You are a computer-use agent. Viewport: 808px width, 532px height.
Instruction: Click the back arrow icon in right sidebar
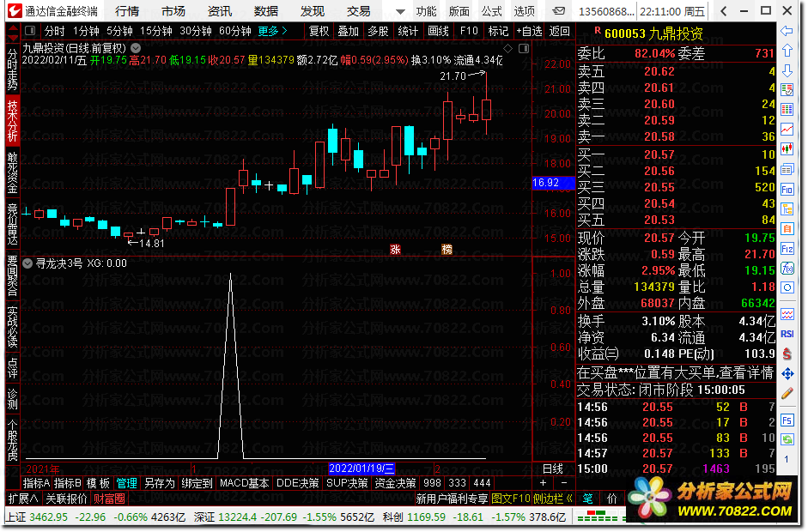click(787, 32)
